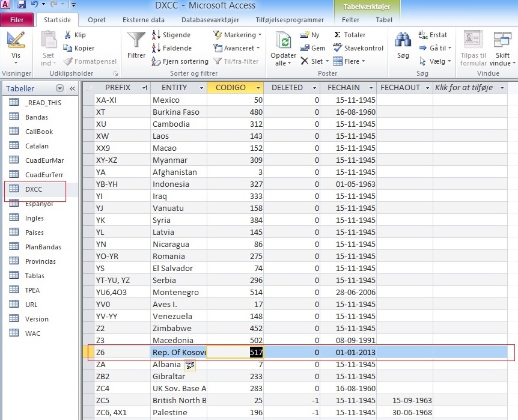Sort ascending with Stigende
The image size is (518, 420).
point(171,35)
